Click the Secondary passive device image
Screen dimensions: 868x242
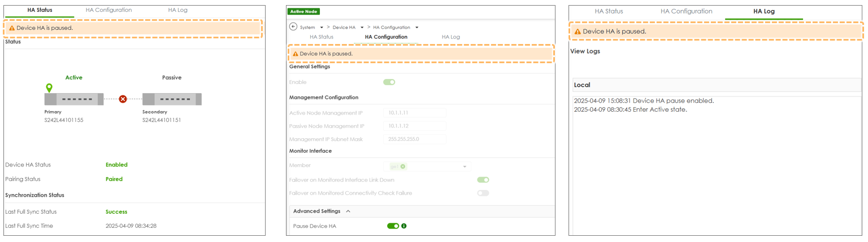tap(172, 99)
